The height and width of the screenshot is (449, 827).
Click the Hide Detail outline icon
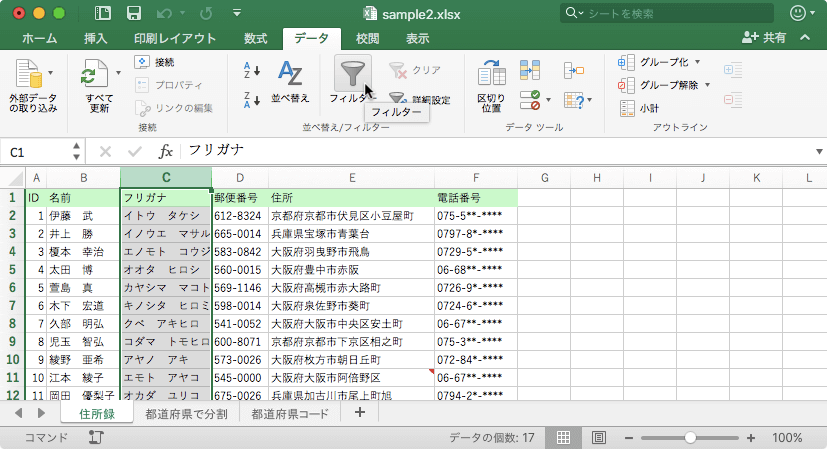pyautogui.click(x=733, y=100)
